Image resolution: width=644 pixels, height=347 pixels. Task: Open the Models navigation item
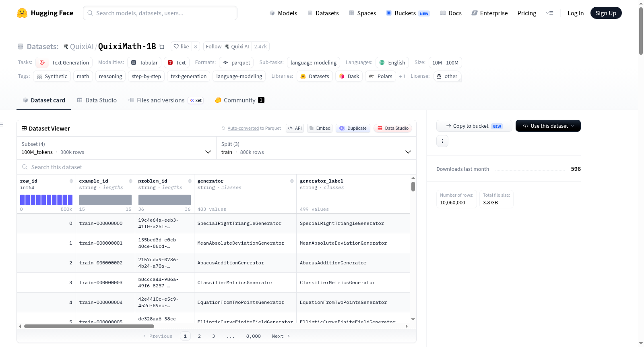283,13
